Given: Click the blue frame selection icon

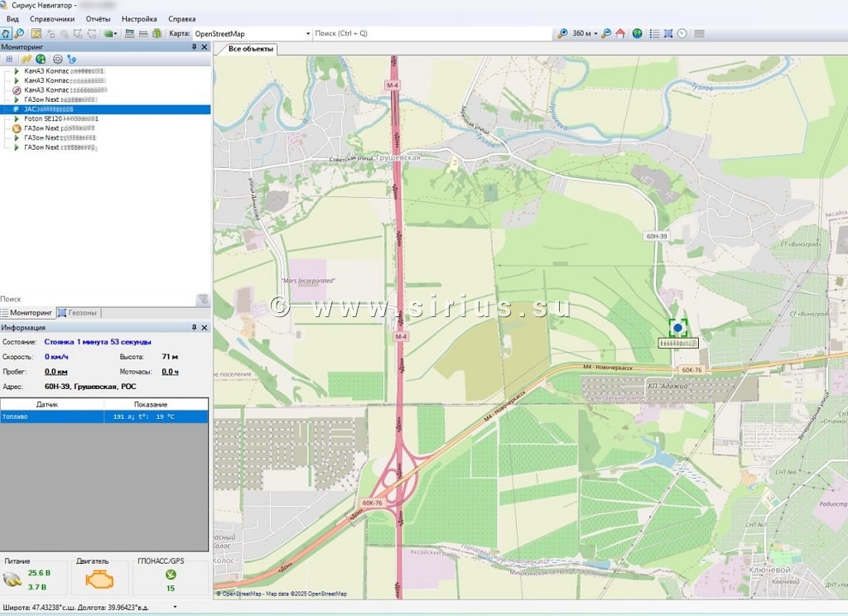Looking at the screenshot, I should [667, 34].
